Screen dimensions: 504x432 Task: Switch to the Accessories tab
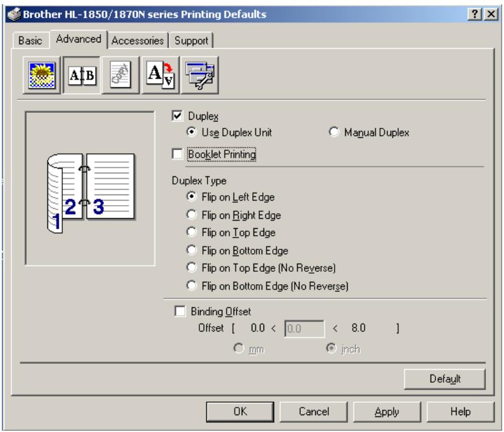[138, 41]
